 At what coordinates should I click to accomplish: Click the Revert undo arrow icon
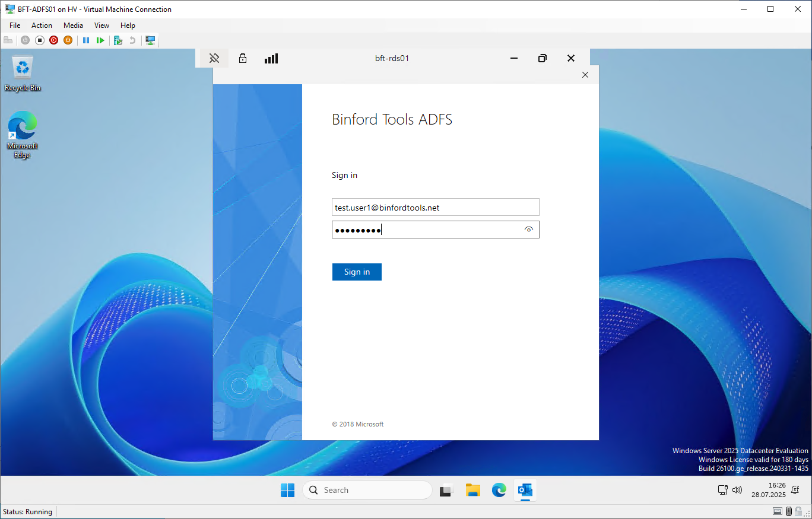point(132,40)
